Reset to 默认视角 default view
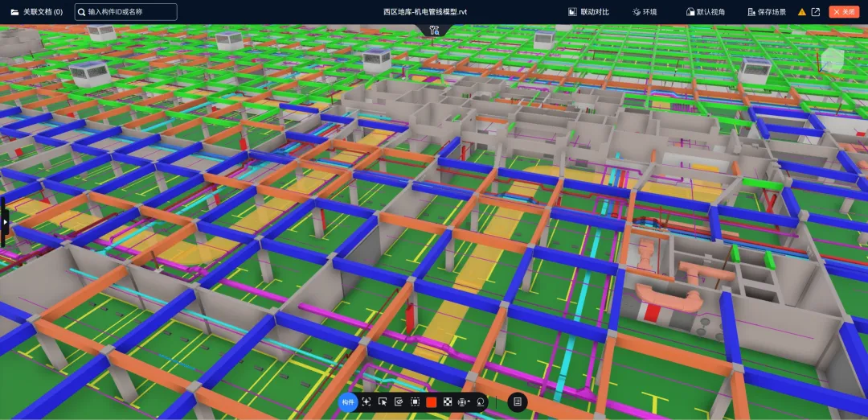This screenshot has height=420, width=868. pos(705,12)
